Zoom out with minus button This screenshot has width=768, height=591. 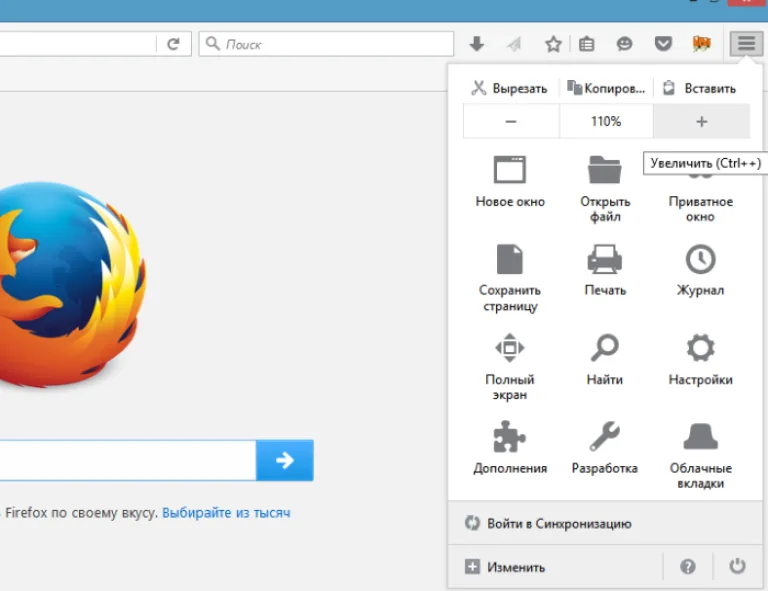[x=511, y=121]
